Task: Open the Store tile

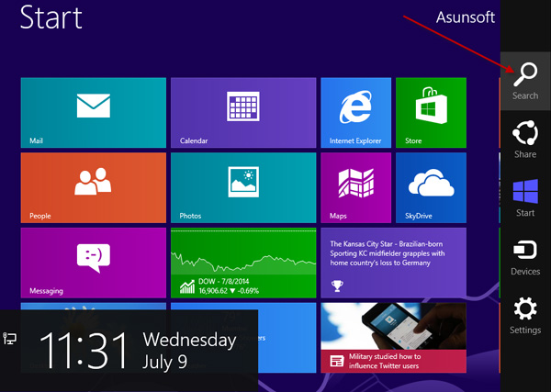Action: (x=431, y=112)
